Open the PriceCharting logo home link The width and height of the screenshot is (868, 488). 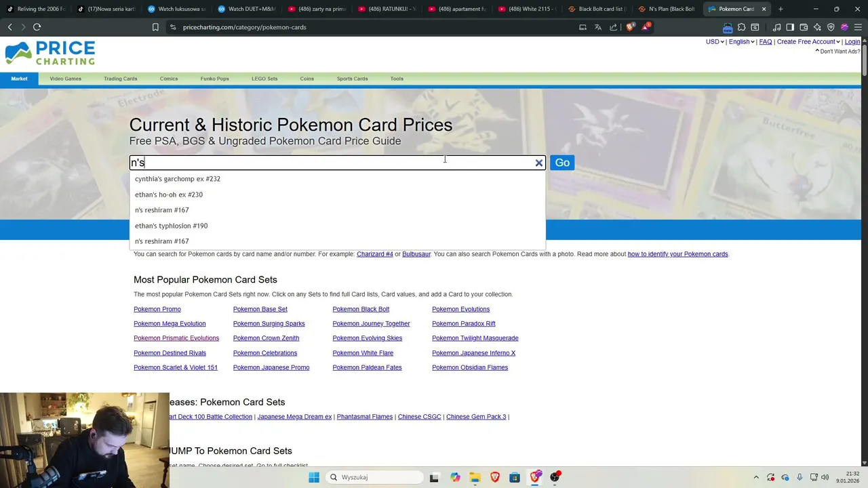50,53
